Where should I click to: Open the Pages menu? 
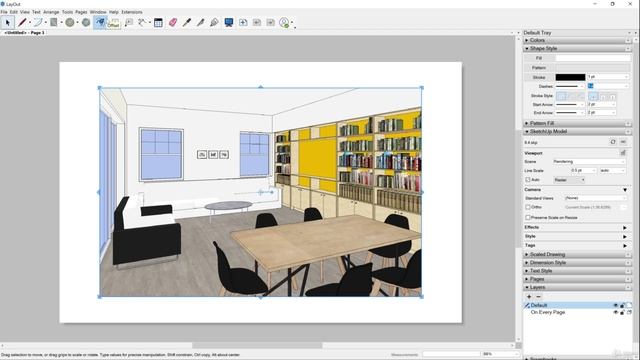[x=81, y=12]
